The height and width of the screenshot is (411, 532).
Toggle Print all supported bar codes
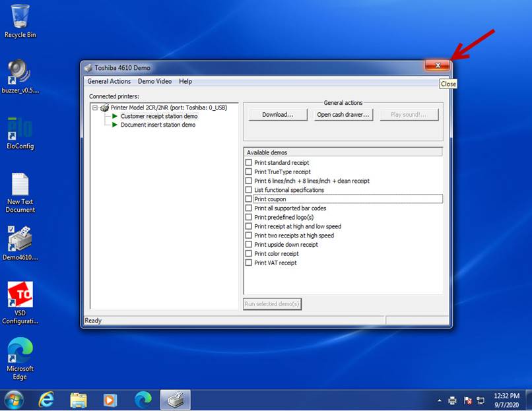click(249, 208)
